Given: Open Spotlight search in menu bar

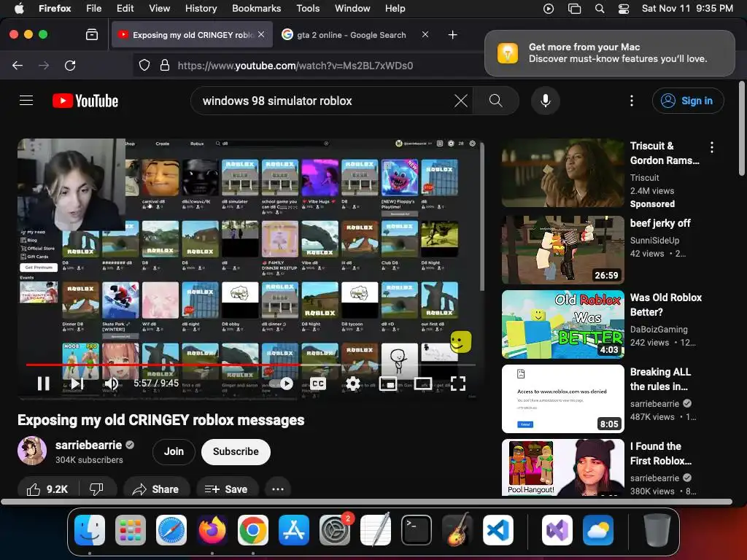Looking at the screenshot, I should pyautogui.click(x=600, y=9).
